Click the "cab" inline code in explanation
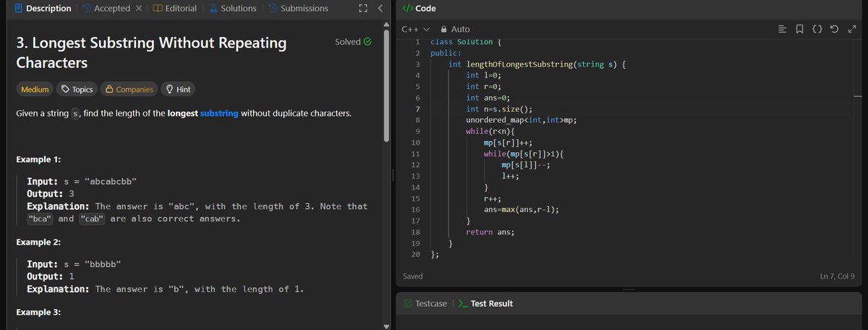 (92, 219)
